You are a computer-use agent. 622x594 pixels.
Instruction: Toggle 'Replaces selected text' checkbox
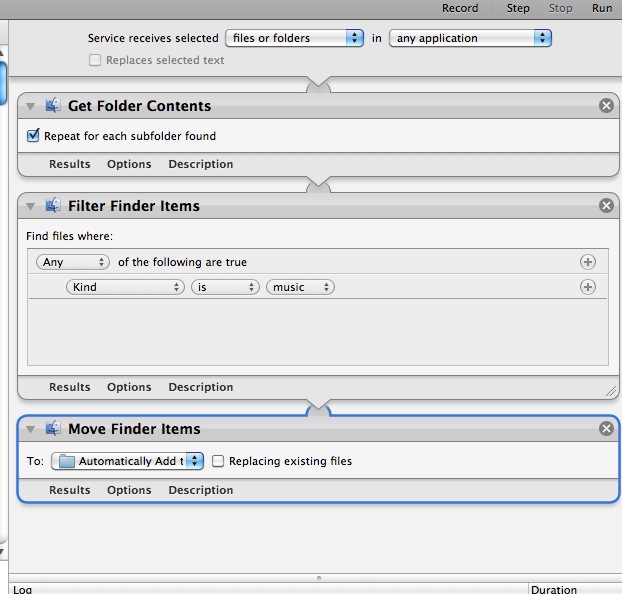(95, 60)
